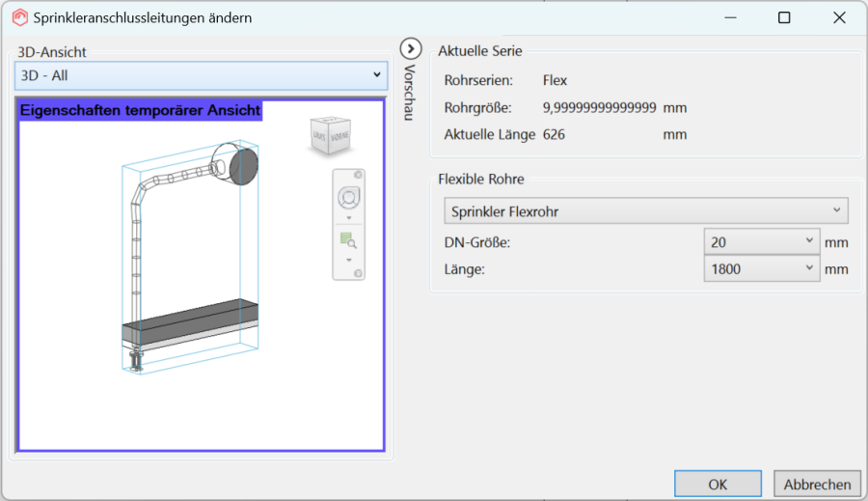Open the 3D-Ansicht dropdown showing 3D - All
The image size is (868, 501).
[x=201, y=75]
